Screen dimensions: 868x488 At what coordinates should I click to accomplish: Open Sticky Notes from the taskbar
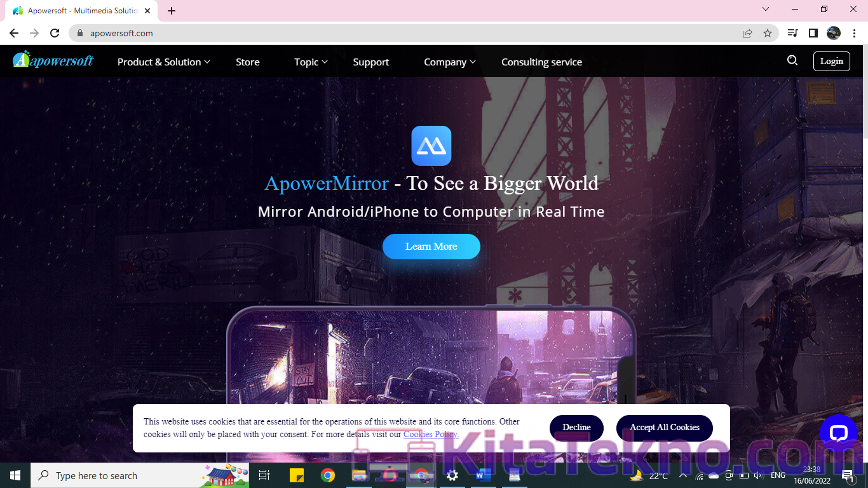tap(297, 475)
